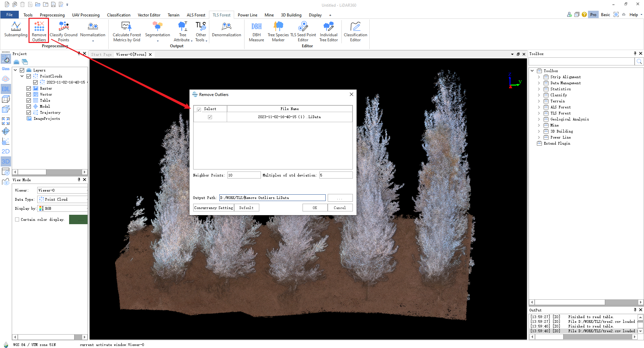Toggle EDL display mode in sidebar
644x348 pixels.
6,89
